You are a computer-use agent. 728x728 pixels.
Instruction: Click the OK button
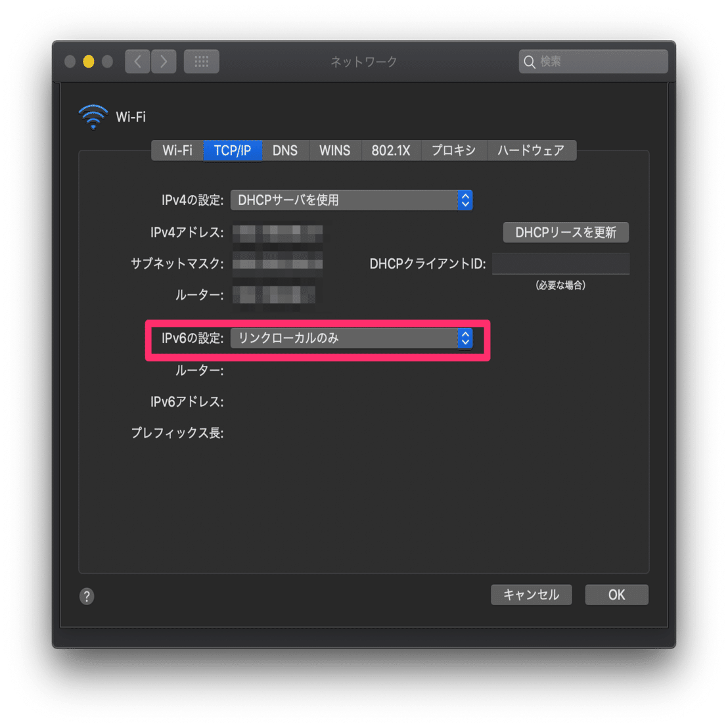click(616, 595)
